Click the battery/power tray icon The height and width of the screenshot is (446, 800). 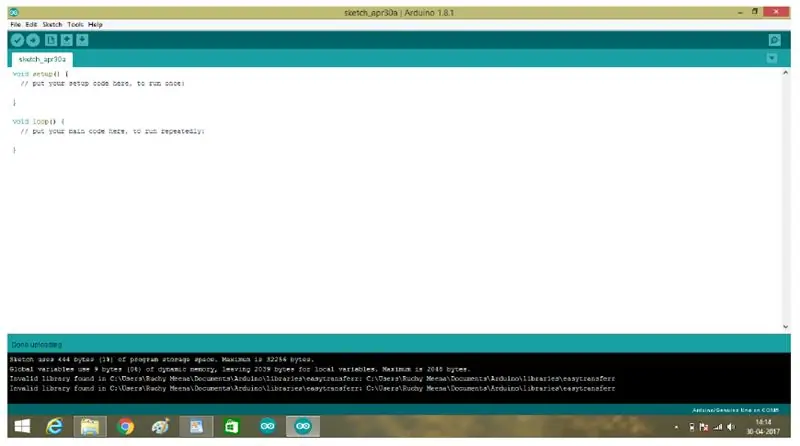click(x=692, y=427)
